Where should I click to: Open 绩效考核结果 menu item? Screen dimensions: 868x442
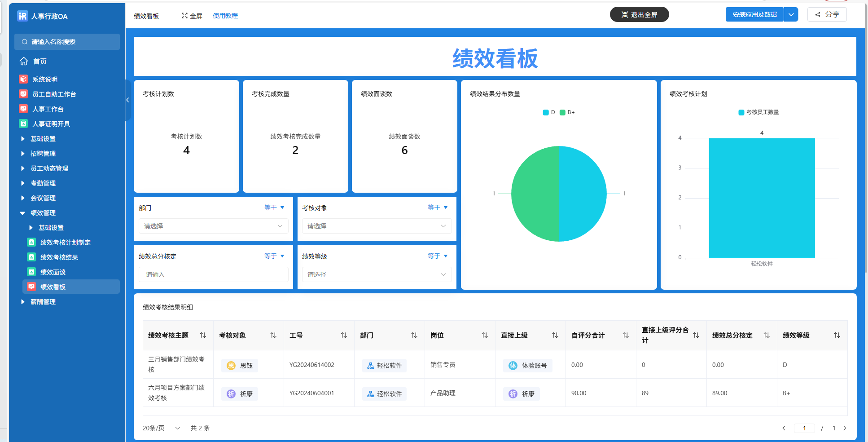point(59,257)
